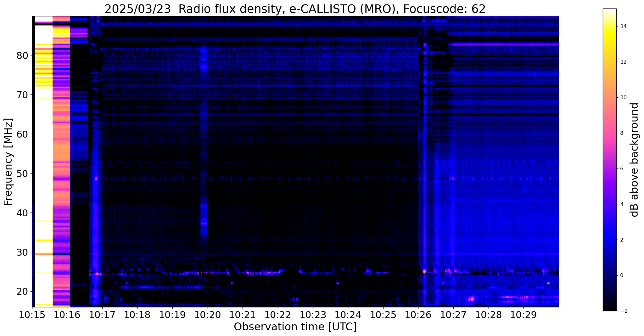Click the colorbar tick label 2
The width and height of the screenshot is (644, 336).
click(x=621, y=240)
